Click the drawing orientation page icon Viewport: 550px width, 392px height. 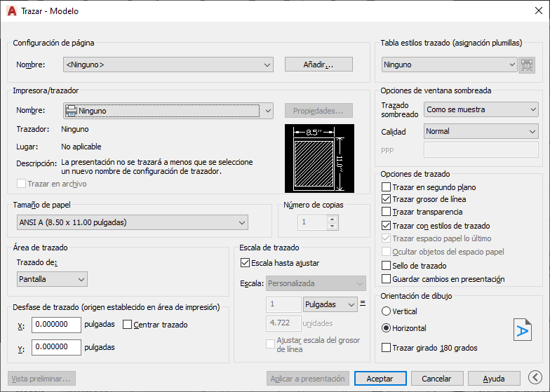[522, 330]
